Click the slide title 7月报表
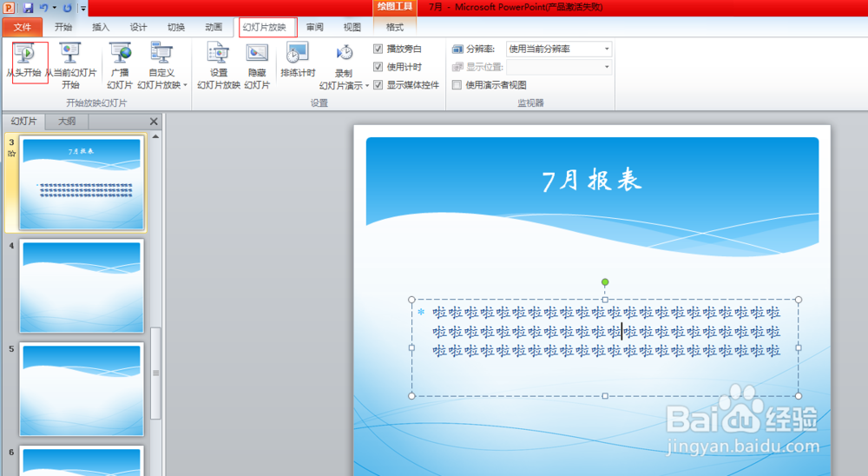868x476 pixels. coord(592,181)
